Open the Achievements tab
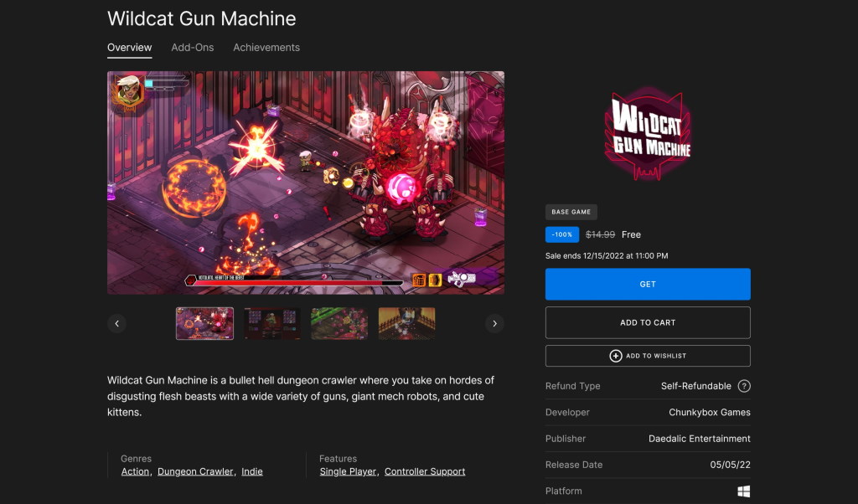 [266, 48]
